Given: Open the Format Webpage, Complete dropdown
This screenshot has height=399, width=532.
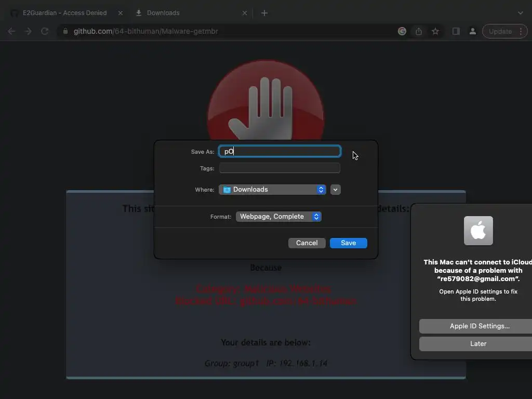Looking at the screenshot, I should (278, 217).
